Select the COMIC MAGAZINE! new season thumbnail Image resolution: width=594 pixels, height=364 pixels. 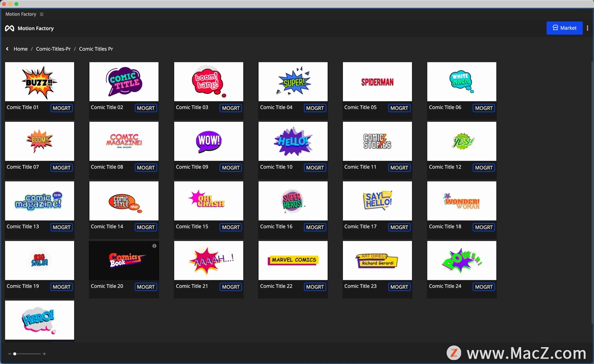point(124,141)
